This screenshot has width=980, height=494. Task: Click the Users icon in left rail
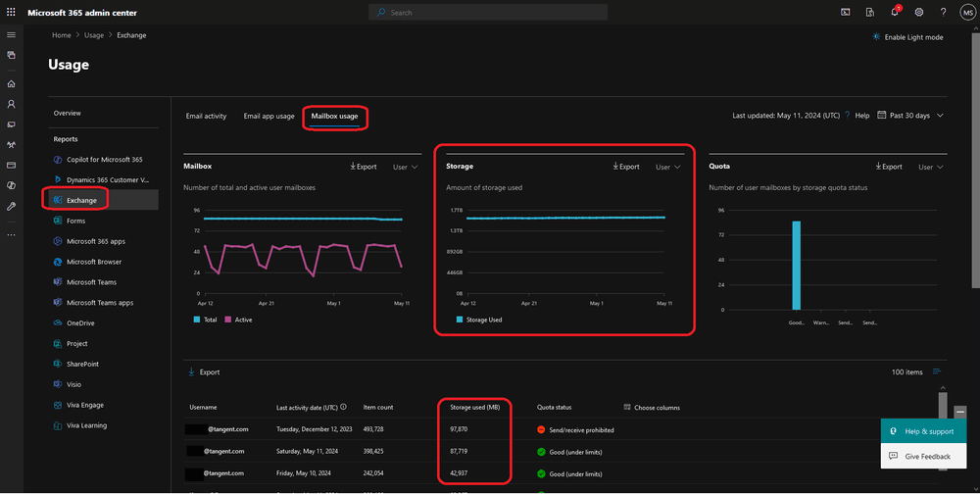11,105
